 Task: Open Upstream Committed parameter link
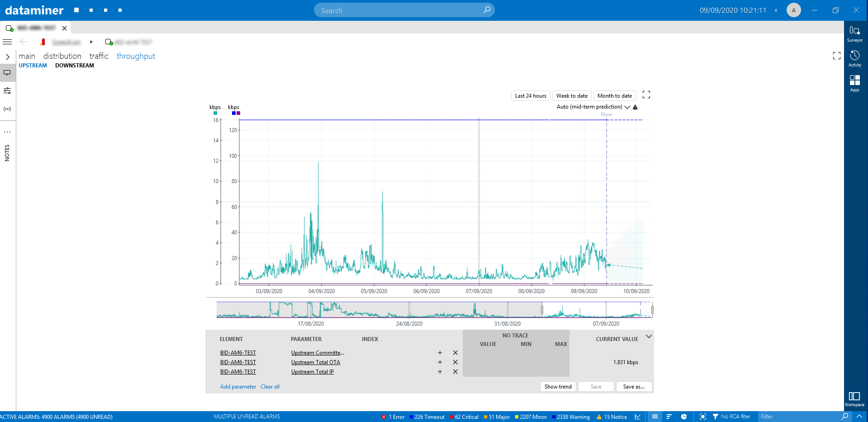click(x=318, y=353)
